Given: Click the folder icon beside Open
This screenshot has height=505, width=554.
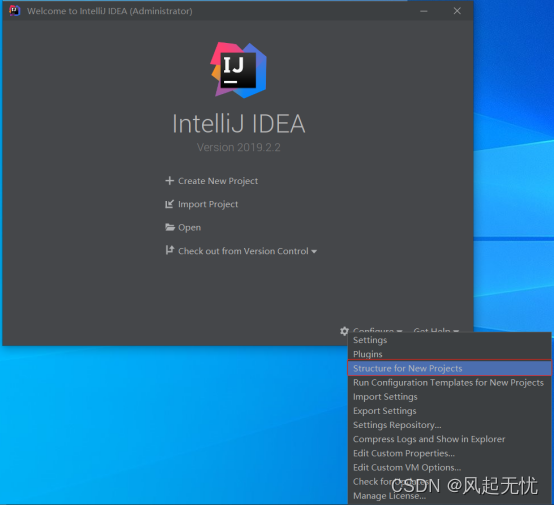Looking at the screenshot, I should 170,227.
